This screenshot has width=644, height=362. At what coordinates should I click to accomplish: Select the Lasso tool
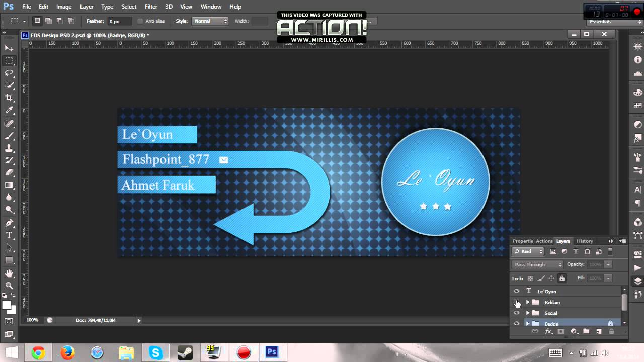(9, 73)
